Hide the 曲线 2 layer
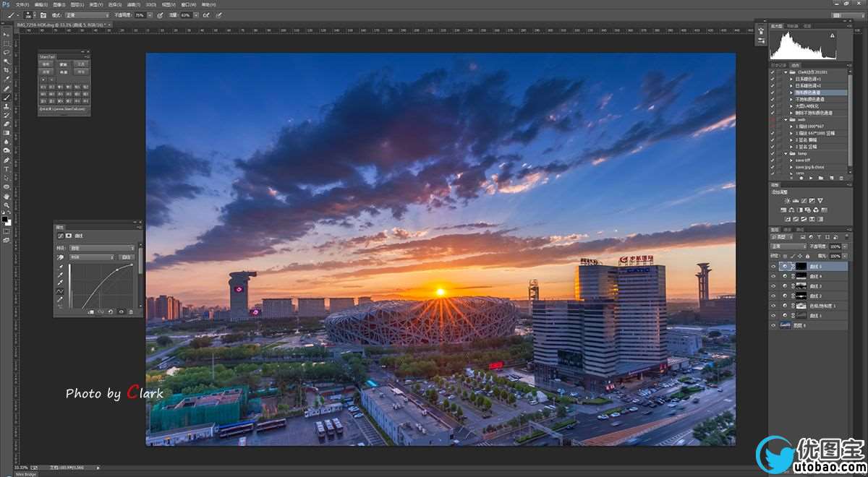Image resolution: width=868 pixels, height=477 pixels. click(773, 295)
